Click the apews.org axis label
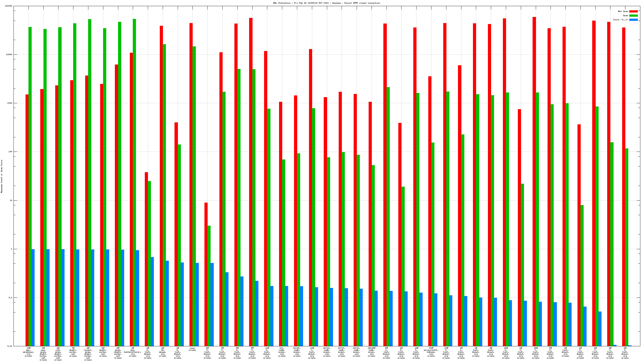Image resolution: width=644 pixels, height=362 pixels. (x=162, y=352)
